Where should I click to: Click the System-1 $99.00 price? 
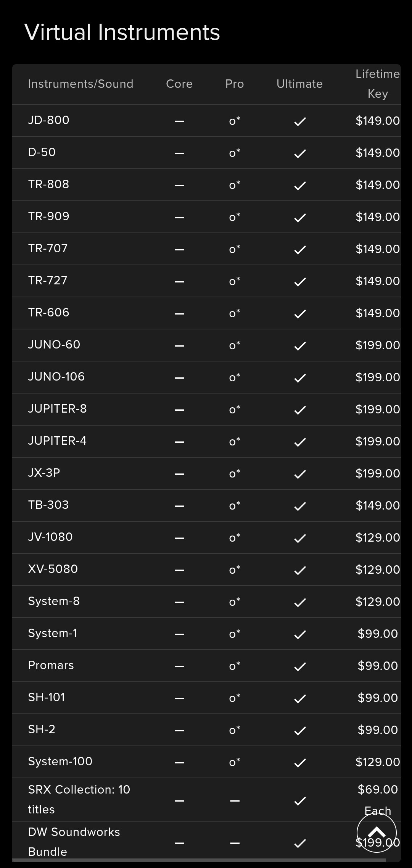point(377,634)
